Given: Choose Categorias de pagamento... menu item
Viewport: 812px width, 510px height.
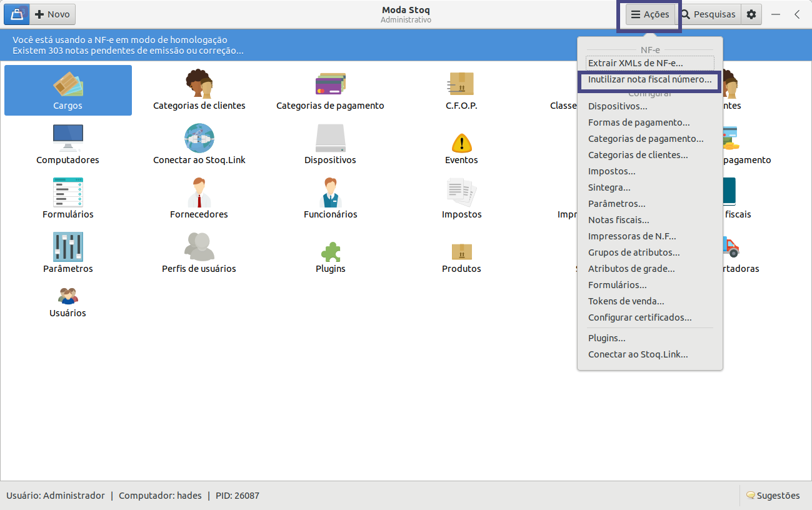Looking at the screenshot, I should [650, 139].
